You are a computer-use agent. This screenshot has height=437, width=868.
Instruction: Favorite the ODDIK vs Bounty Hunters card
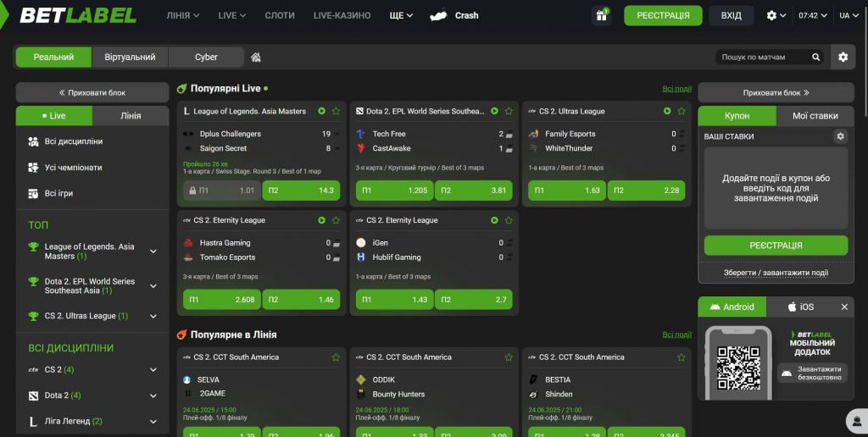(x=509, y=357)
